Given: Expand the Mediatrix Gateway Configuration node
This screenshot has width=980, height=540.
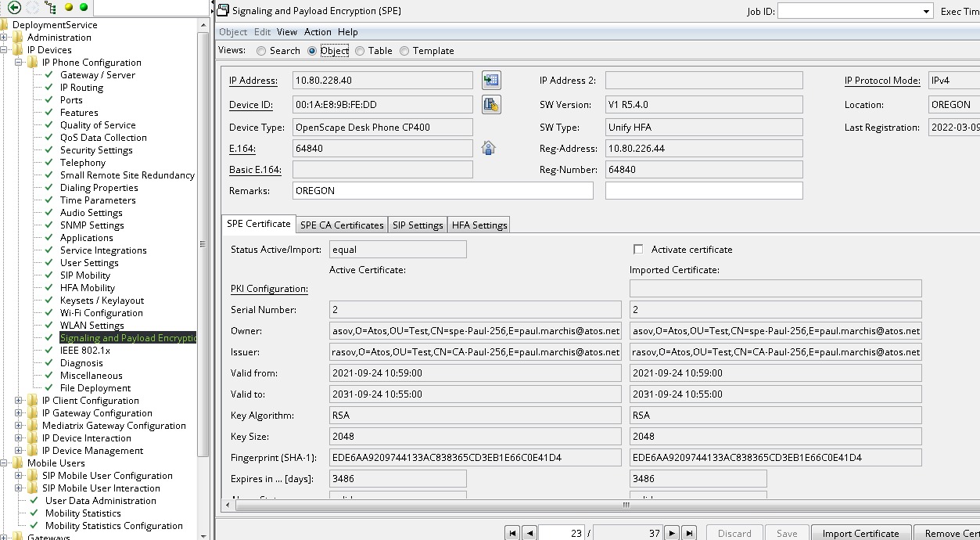Looking at the screenshot, I should coord(19,426).
